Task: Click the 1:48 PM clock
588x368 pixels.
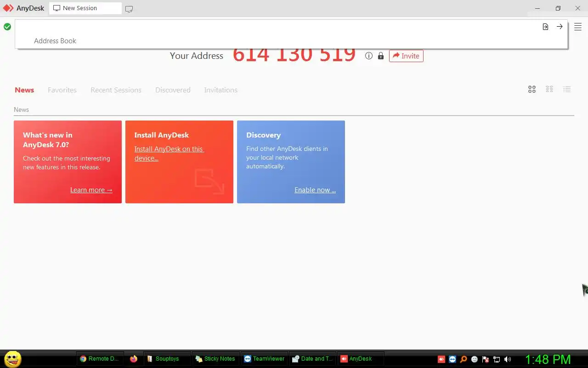Action: point(548,359)
